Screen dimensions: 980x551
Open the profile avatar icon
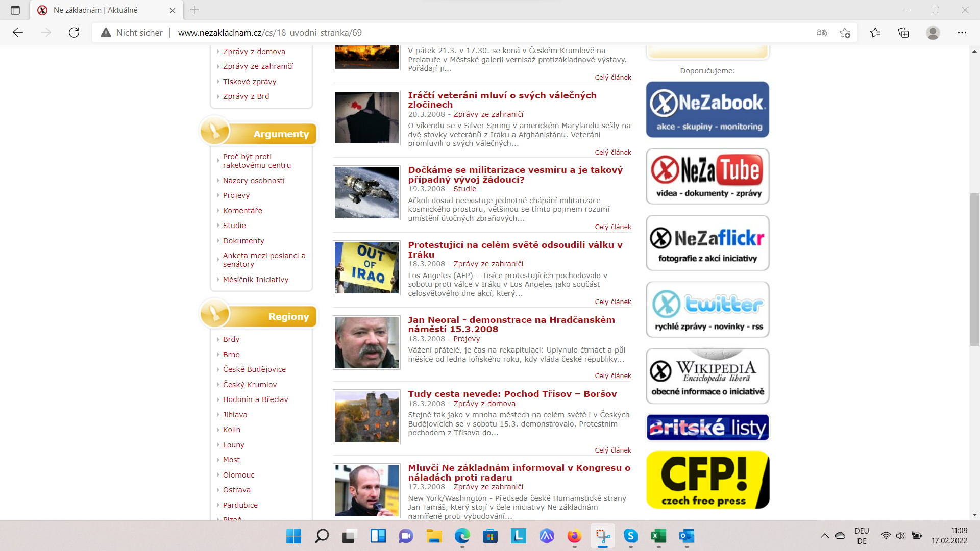933,33
